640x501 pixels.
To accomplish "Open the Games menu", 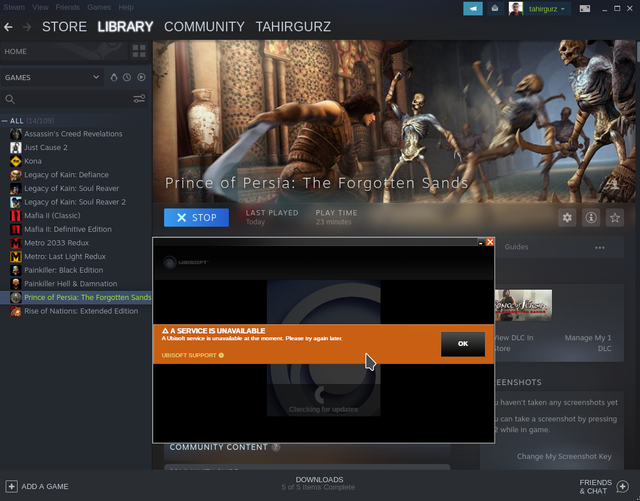I will coord(99,7).
